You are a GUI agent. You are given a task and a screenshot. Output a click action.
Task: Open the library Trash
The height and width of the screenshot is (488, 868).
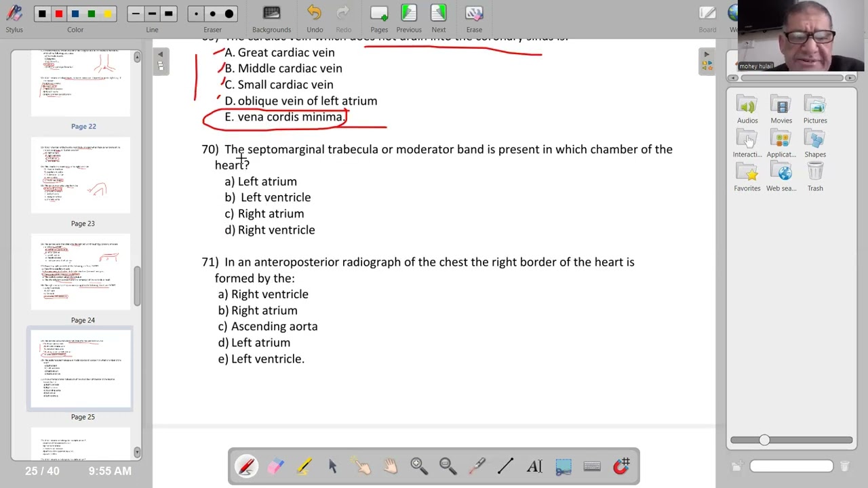pos(815,178)
